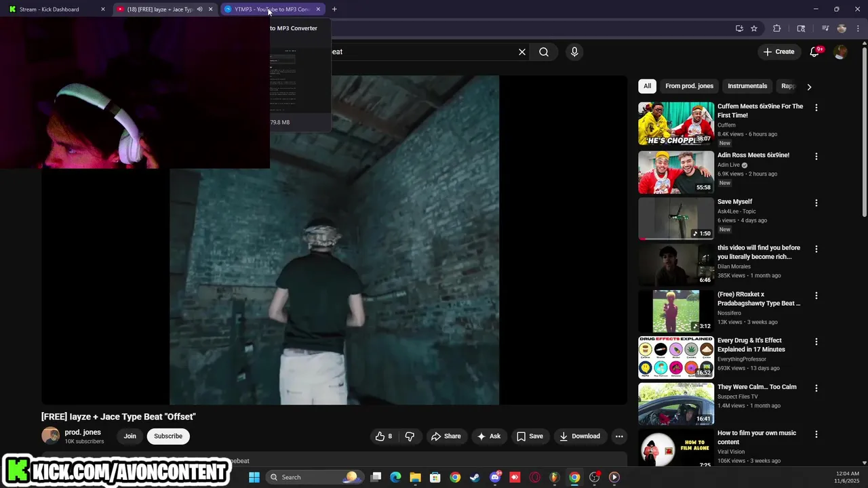Select the FREE Iayze Jace Type tab
The width and height of the screenshot is (868, 488).
(x=160, y=9)
